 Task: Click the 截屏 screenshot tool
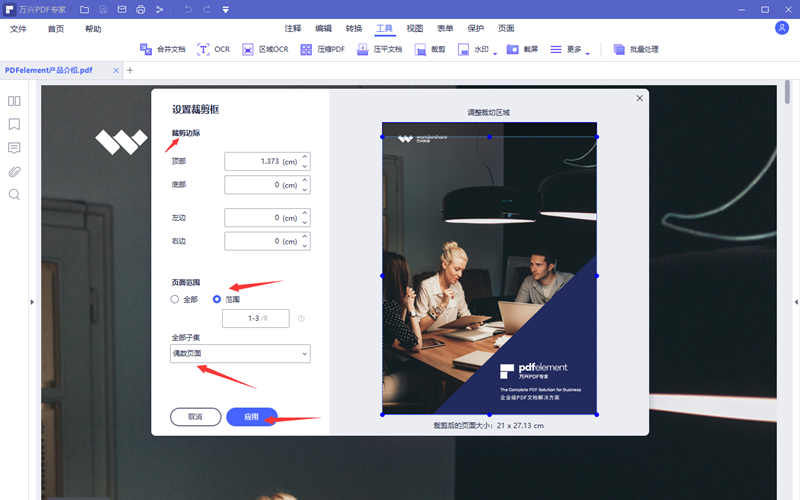522,49
